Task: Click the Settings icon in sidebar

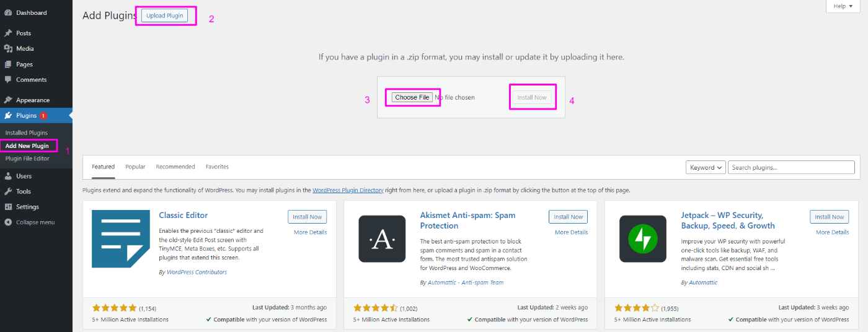Action: coord(8,207)
